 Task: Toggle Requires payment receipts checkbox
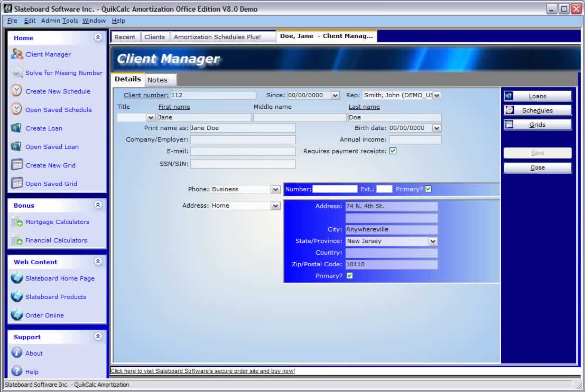coord(393,151)
